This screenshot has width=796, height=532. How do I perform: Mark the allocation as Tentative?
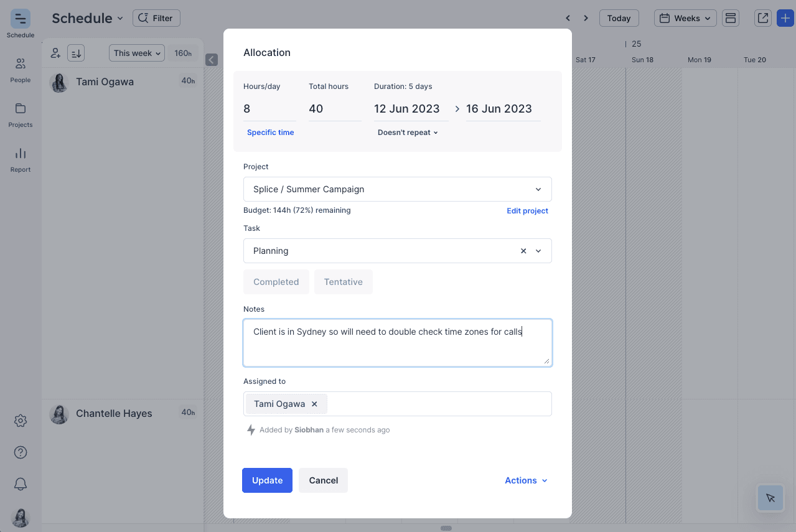pos(343,281)
